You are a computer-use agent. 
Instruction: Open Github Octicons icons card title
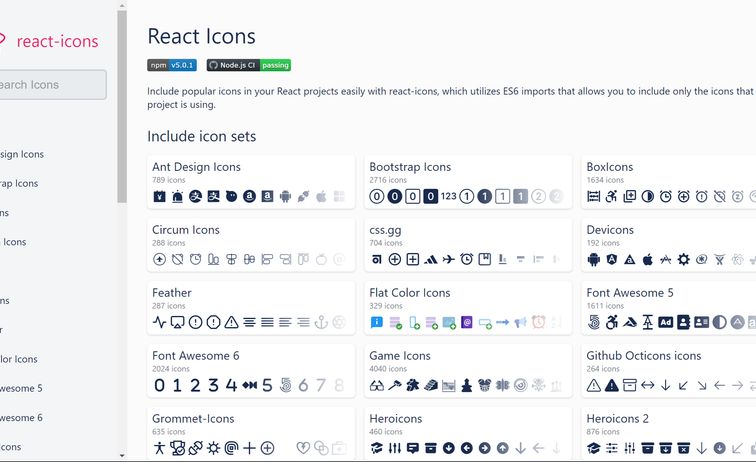[x=644, y=356]
